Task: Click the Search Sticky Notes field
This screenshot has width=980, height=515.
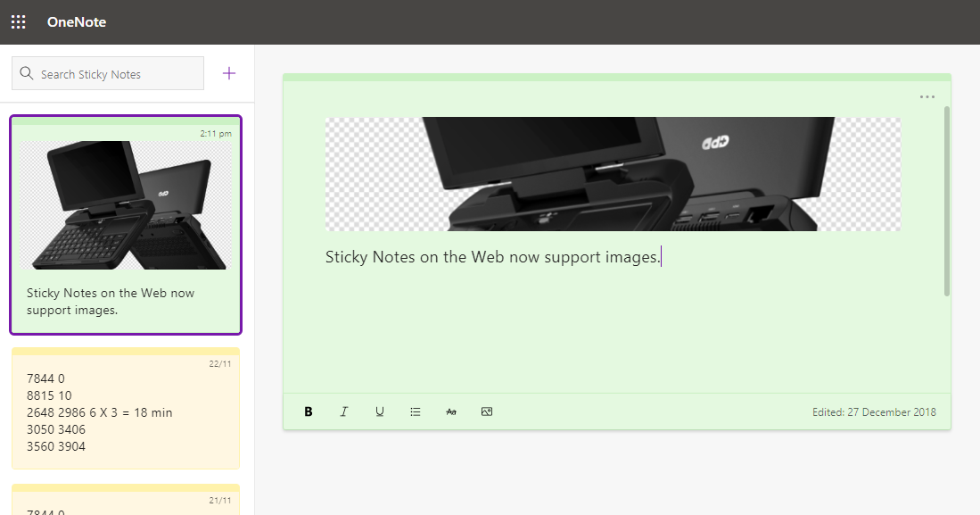Action: point(108,73)
